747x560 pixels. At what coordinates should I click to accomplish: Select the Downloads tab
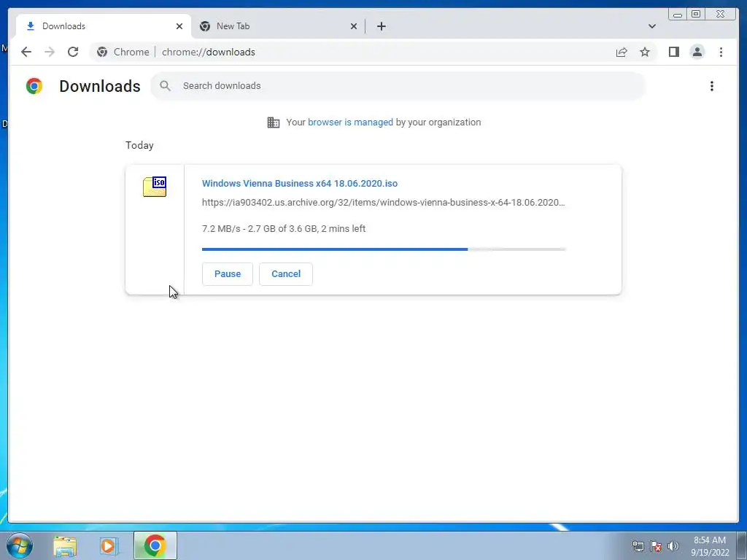pyautogui.click(x=103, y=26)
